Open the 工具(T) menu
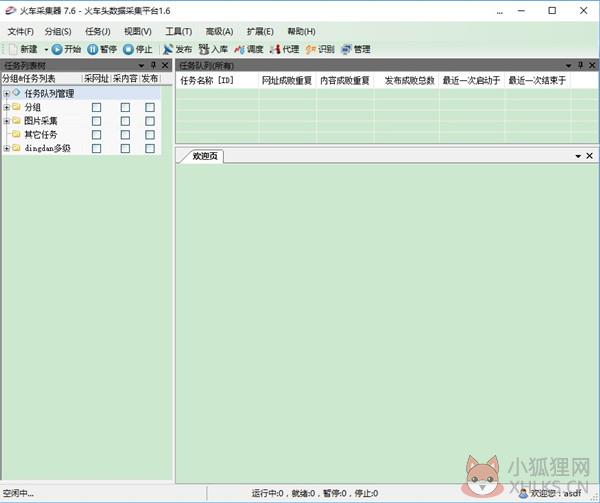Screen dimensions: 600x503 178,31
